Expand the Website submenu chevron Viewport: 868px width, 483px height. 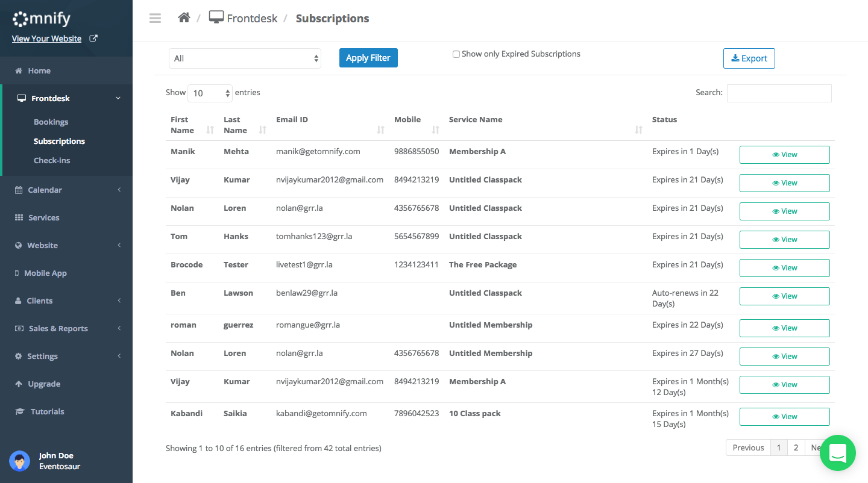coord(119,245)
